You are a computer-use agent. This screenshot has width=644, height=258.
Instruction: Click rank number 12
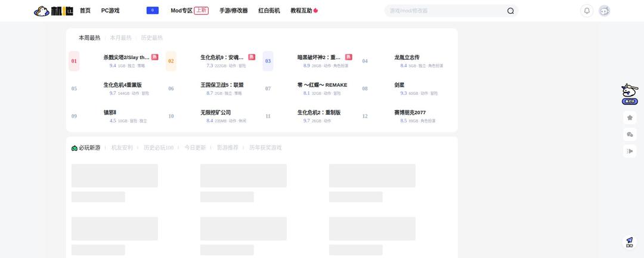pos(365,116)
